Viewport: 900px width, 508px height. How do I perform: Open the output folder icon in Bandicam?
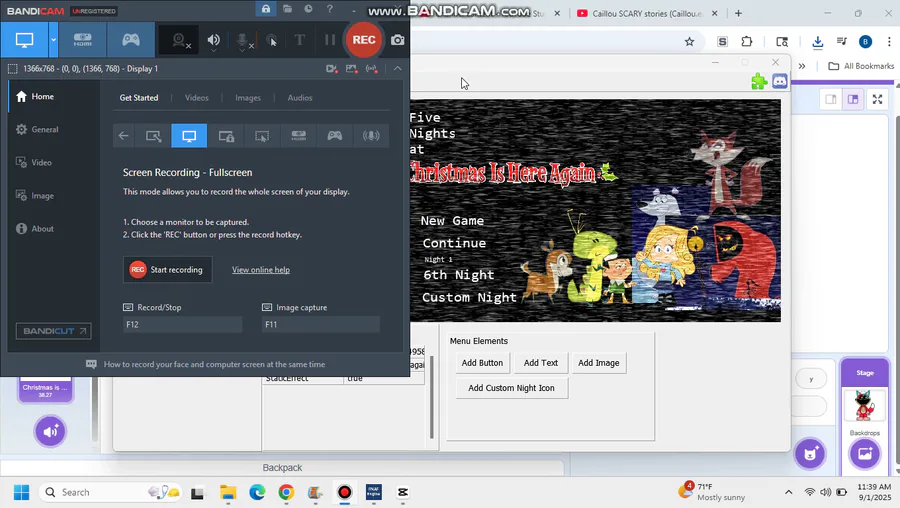click(288, 9)
